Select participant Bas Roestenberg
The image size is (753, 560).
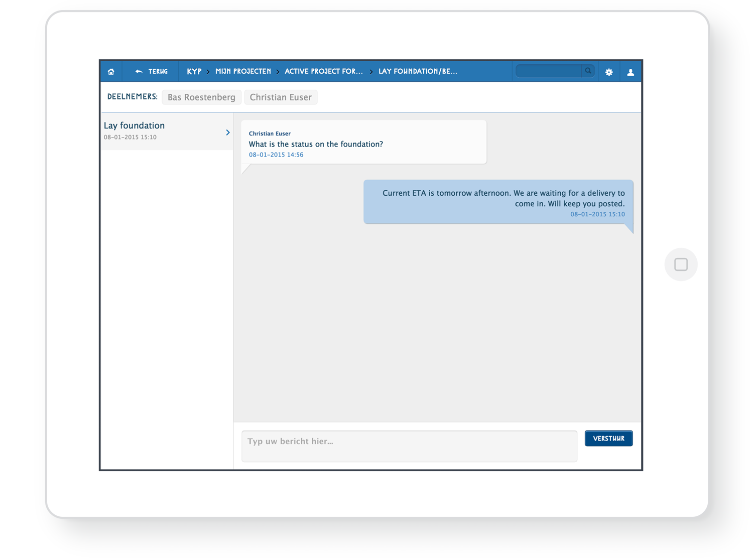(201, 97)
